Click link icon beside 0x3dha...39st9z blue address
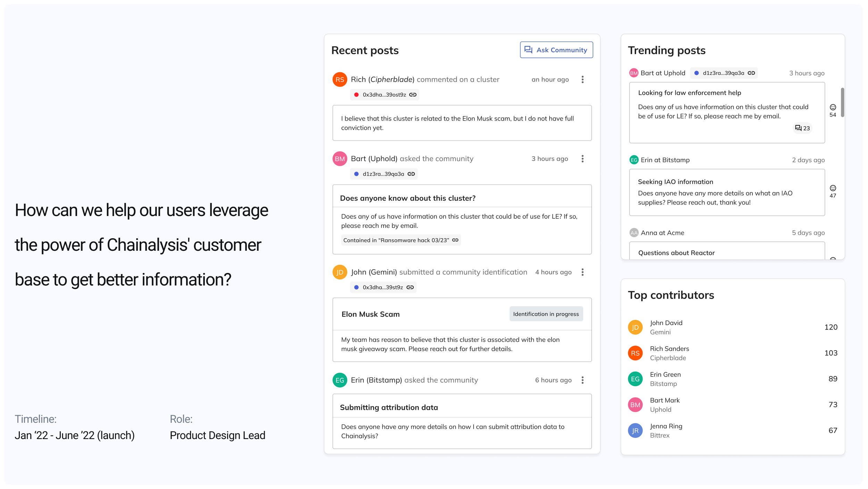Screen dimensions: 868x489 coord(410,288)
